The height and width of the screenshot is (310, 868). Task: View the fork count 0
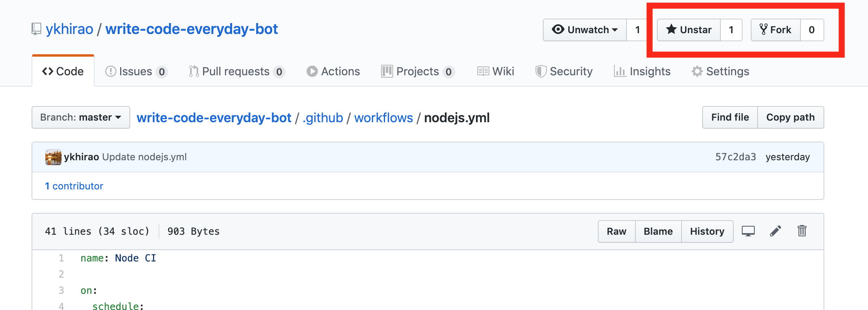[x=812, y=30]
